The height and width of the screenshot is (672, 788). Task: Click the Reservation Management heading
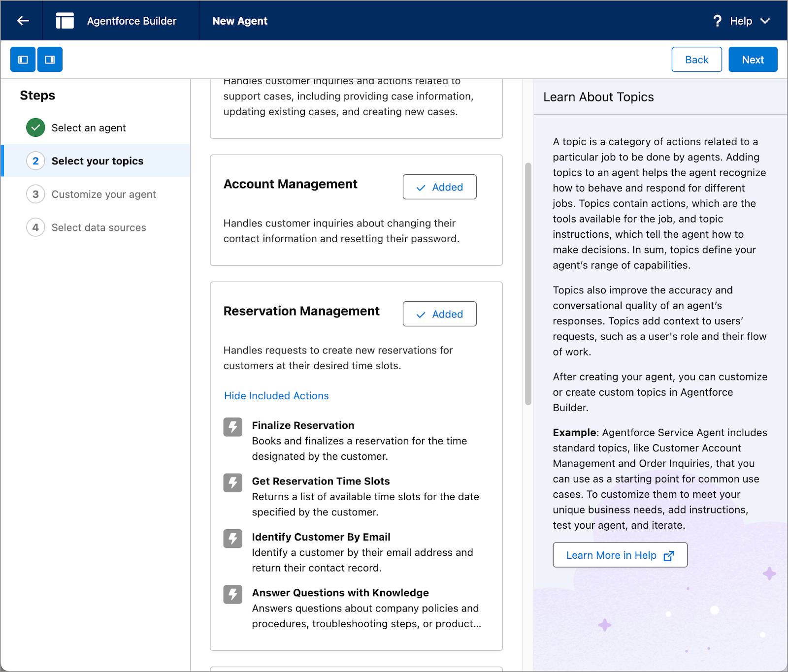coord(301,311)
